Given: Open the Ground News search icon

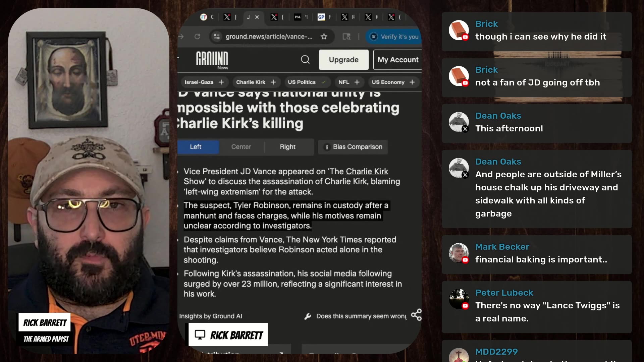Looking at the screenshot, I should pos(305,60).
